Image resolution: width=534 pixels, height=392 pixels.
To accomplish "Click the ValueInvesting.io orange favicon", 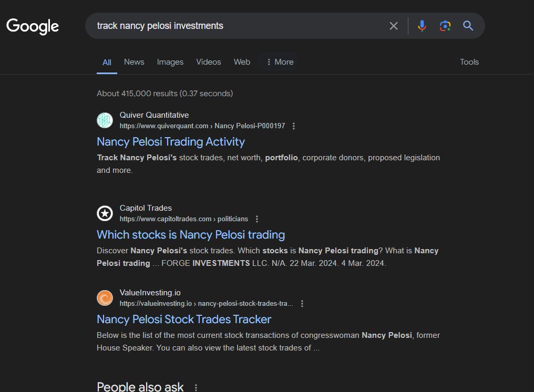I will click(x=105, y=298).
